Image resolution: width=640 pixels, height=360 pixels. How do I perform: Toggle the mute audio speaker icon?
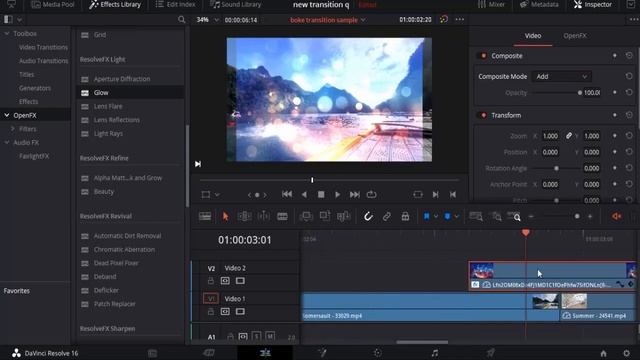point(616,216)
